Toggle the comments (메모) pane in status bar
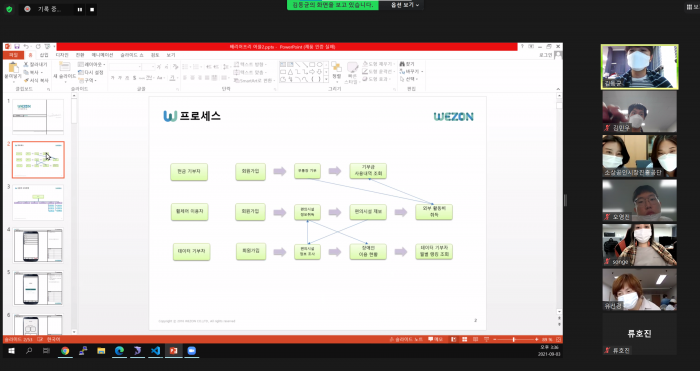 click(435, 339)
